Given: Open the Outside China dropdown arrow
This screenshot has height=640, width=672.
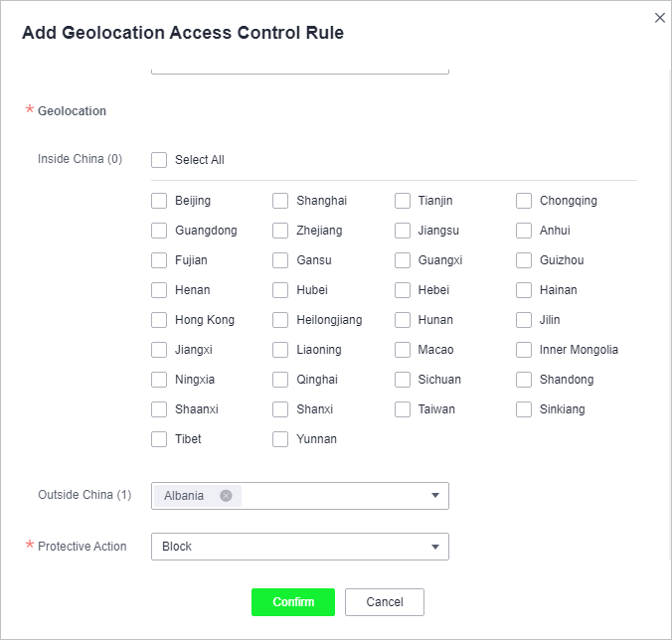Looking at the screenshot, I should pyautogui.click(x=435, y=496).
